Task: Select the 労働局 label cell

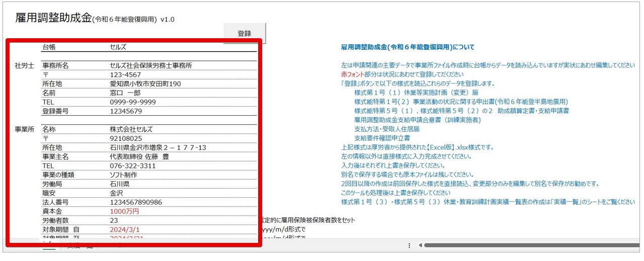Action: pos(52,184)
